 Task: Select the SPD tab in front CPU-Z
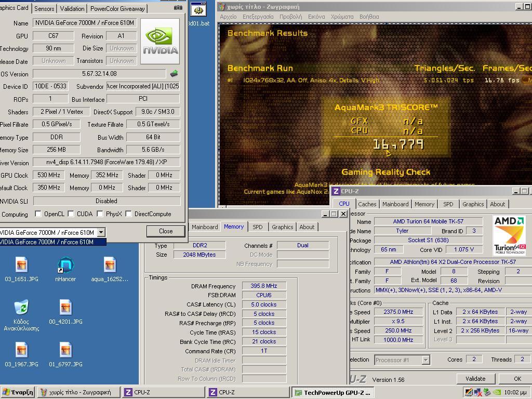point(448,204)
